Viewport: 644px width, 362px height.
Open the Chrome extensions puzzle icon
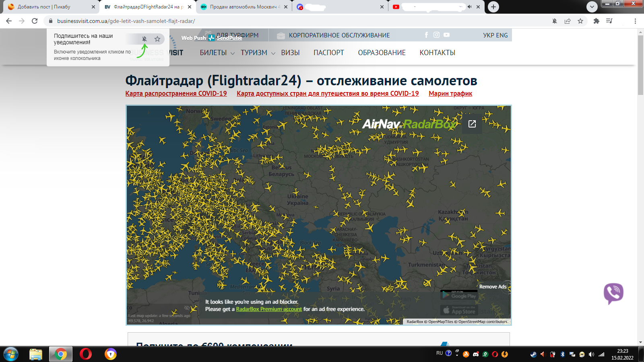pos(597,21)
